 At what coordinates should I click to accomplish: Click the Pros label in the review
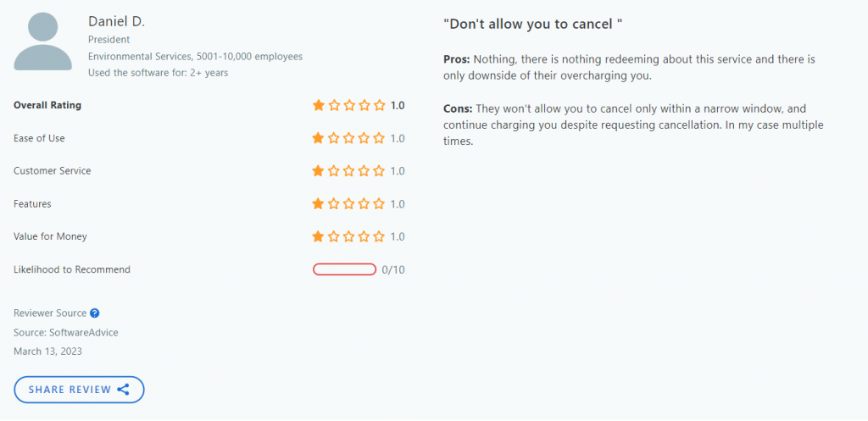[x=457, y=59]
